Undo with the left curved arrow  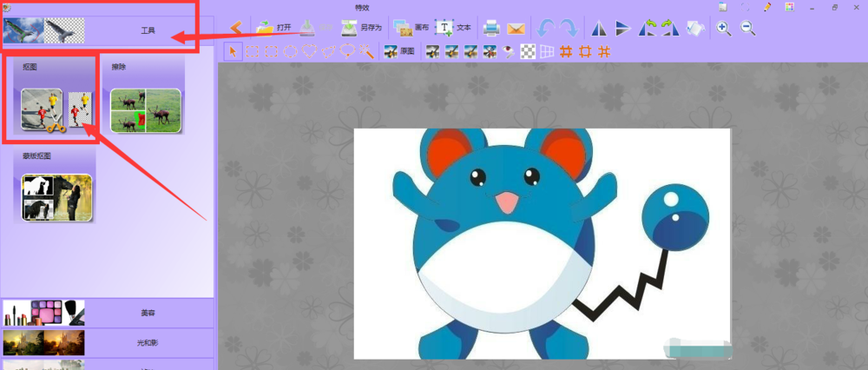point(546,29)
